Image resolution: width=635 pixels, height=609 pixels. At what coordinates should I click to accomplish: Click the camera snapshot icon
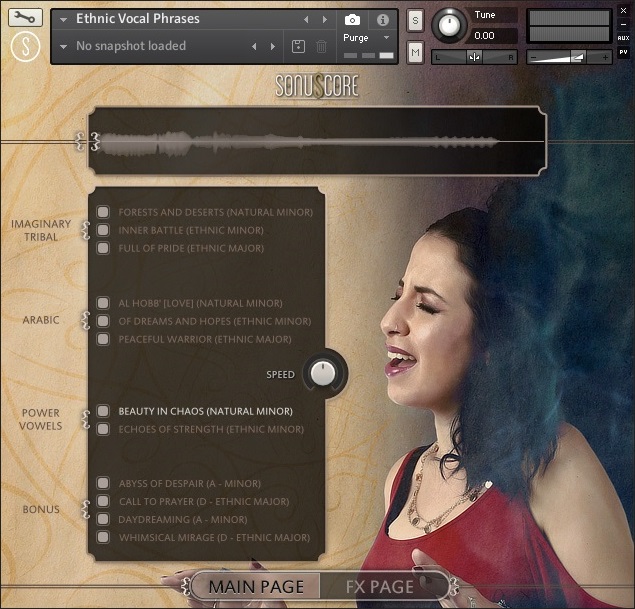tap(352, 19)
